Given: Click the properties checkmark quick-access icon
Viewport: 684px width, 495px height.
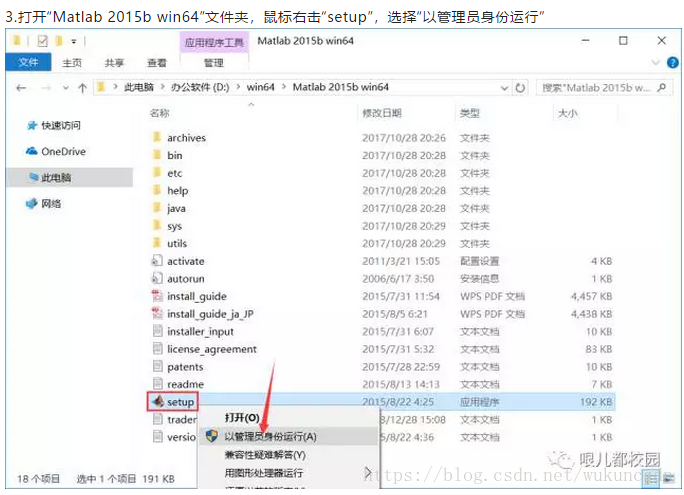Looking at the screenshot, I should point(42,41).
